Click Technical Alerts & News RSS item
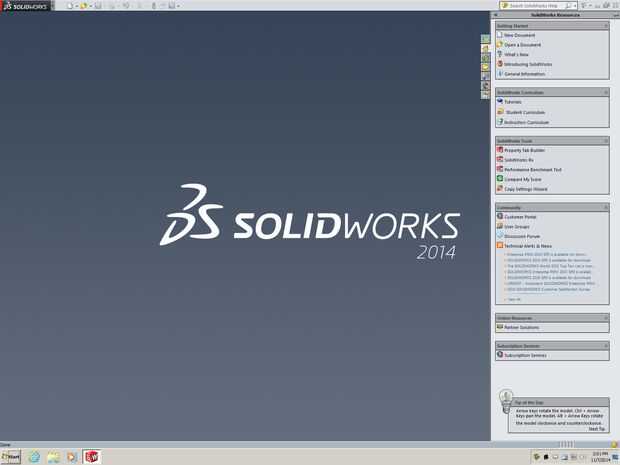 pyautogui.click(x=528, y=246)
